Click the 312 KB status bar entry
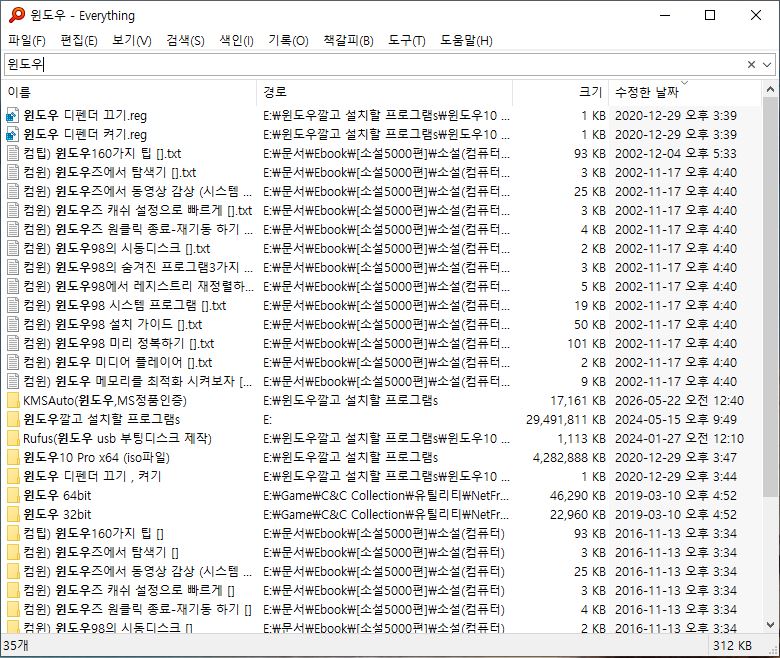 pos(732,646)
